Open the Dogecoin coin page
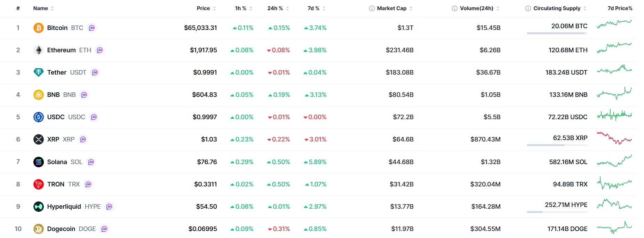644x238 pixels. pyautogui.click(x=61, y=229)
